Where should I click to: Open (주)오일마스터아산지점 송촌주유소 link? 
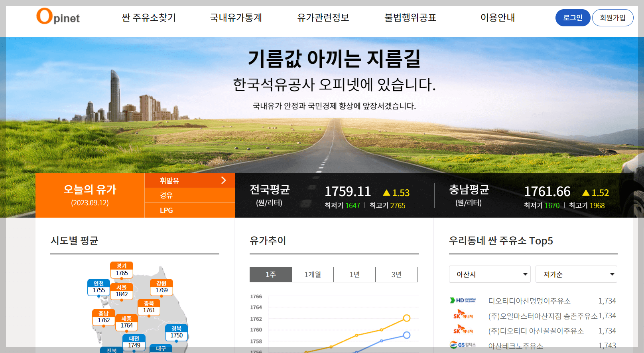543,316
